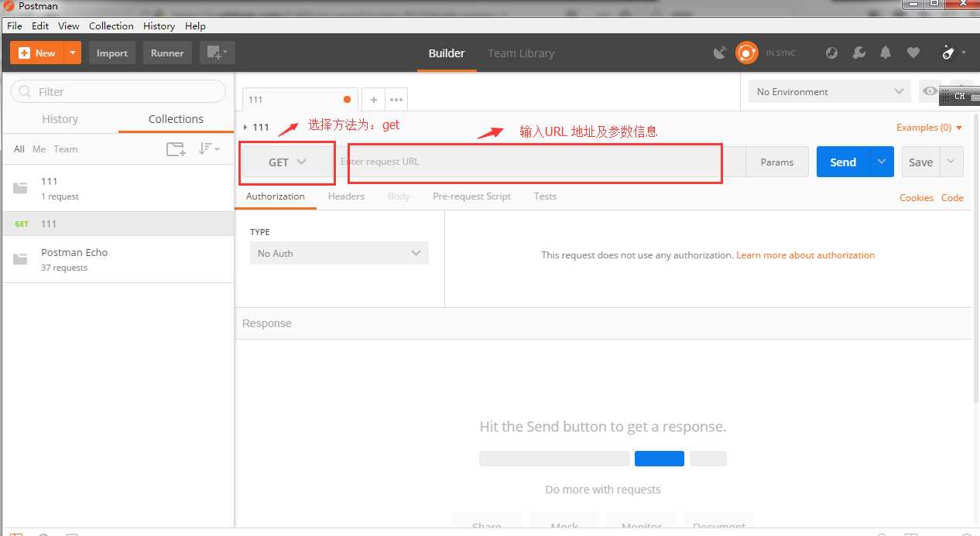Image resolution: width=980 pixels, height=536 pixels.
Task: Select the Team collections filter
Action: [66, 149]
